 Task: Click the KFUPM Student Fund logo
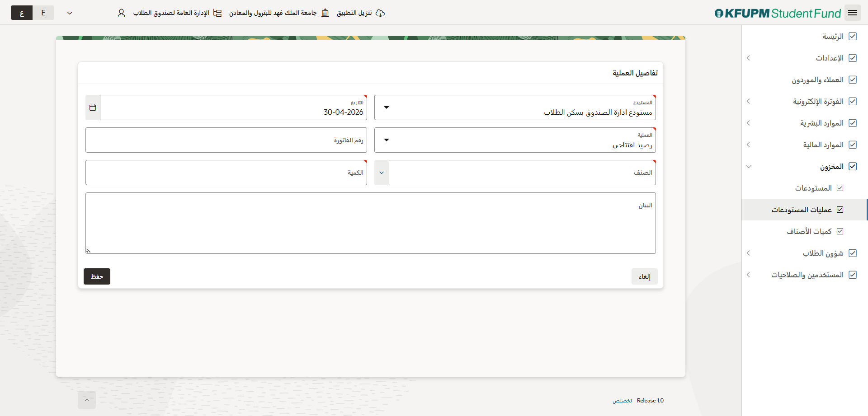(x=778, y=13)
